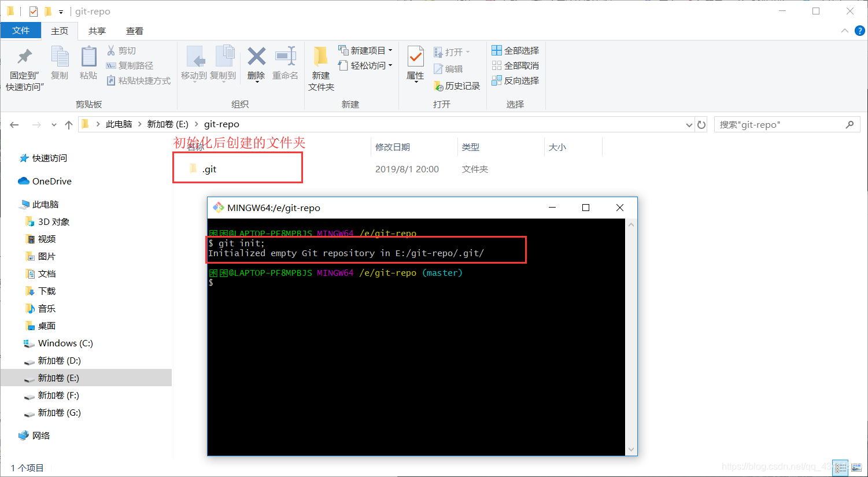
Task: Click 此电脑 in the address bar
Action: pos(119,124)
